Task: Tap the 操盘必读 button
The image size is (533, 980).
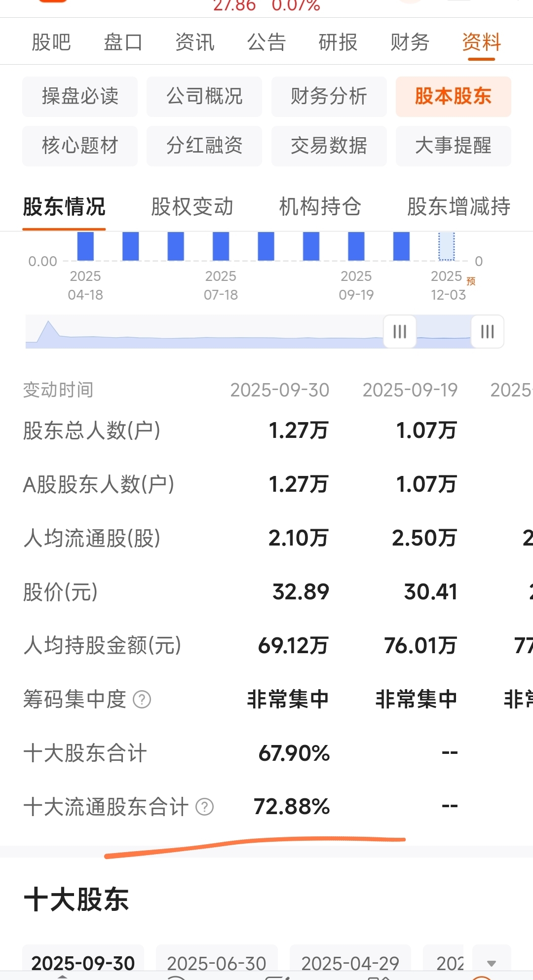Action: point(80,96)
